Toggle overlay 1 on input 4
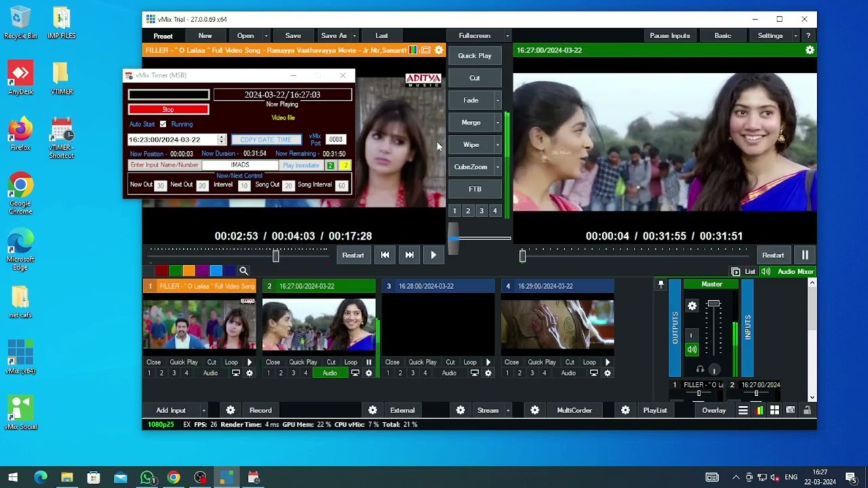Screen dimensions: 868x488 [507, 373]
